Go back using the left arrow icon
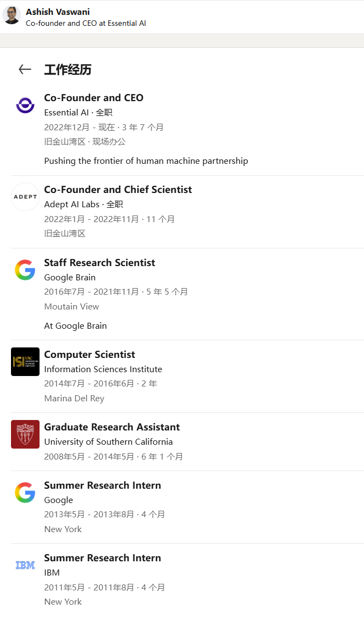This screenshot has height=619, width=364. click(x=25, y=69)
